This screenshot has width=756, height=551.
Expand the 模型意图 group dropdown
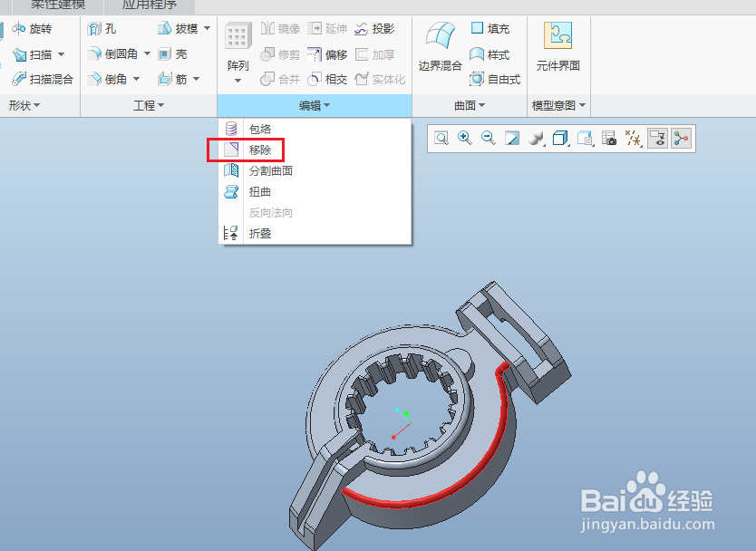(558, 105)
